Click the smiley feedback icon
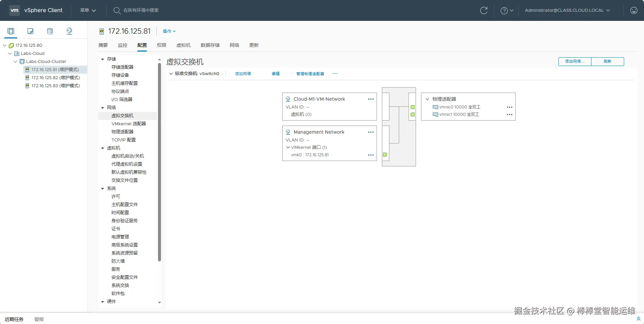644x324 pixels. (634, 10)
